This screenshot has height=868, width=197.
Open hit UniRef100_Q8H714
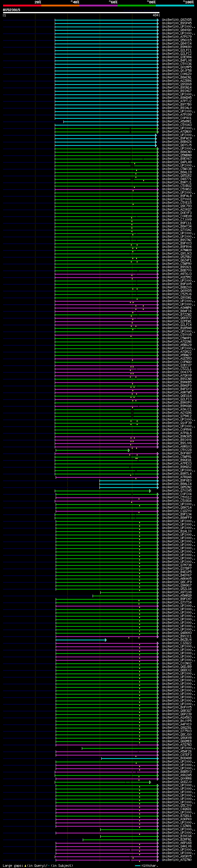coord(176,508)
